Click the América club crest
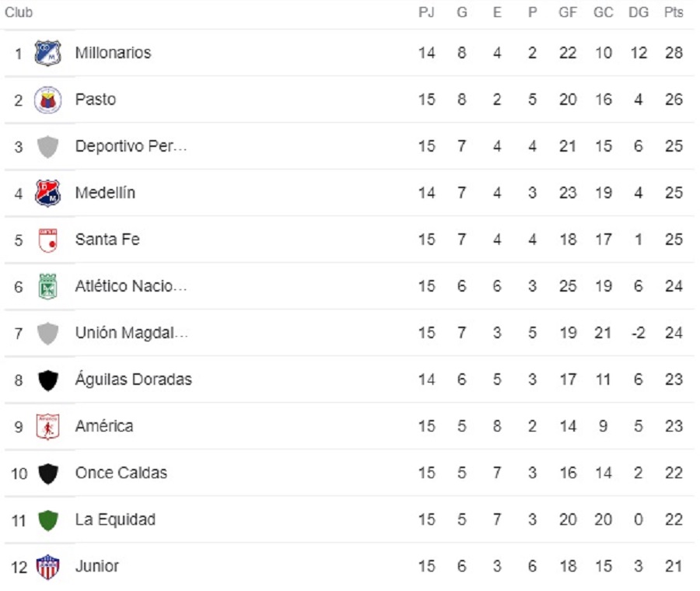The image size is (700, 591). [48, 426]
